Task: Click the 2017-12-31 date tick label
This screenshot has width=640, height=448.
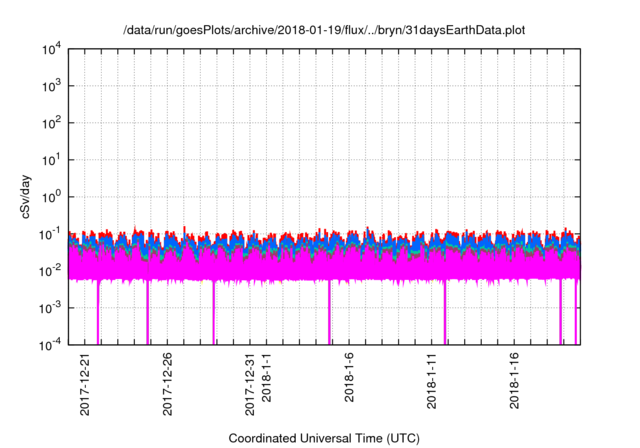Action: pos(250,384)
